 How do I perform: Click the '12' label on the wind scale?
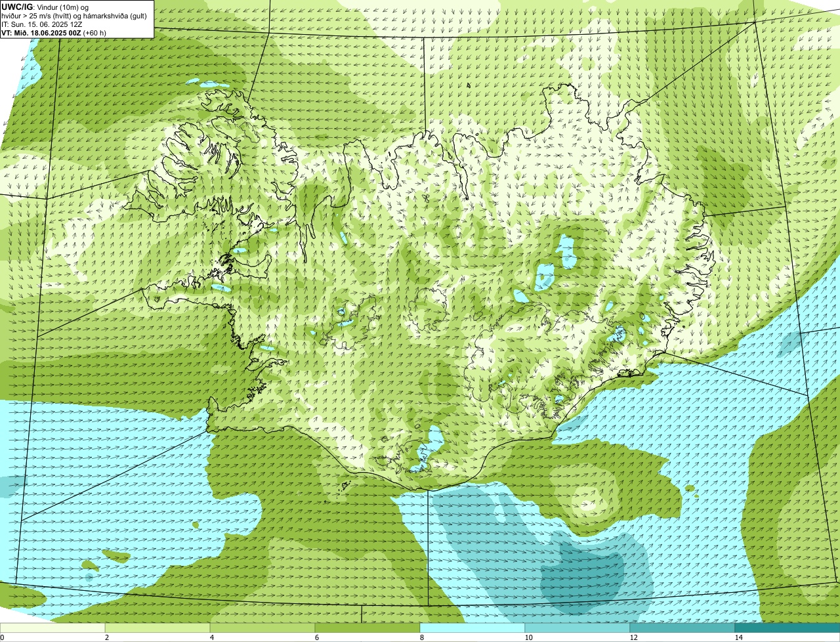click(633, 637)
